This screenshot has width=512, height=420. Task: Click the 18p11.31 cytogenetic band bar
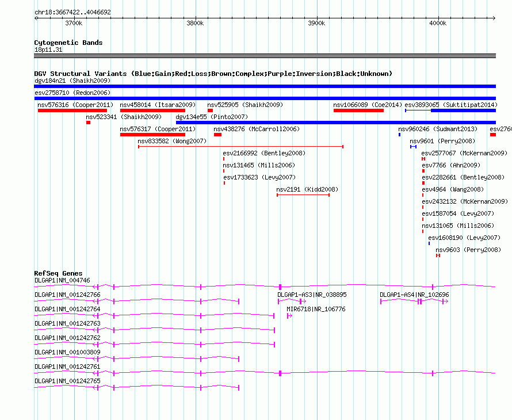[265, 56]
